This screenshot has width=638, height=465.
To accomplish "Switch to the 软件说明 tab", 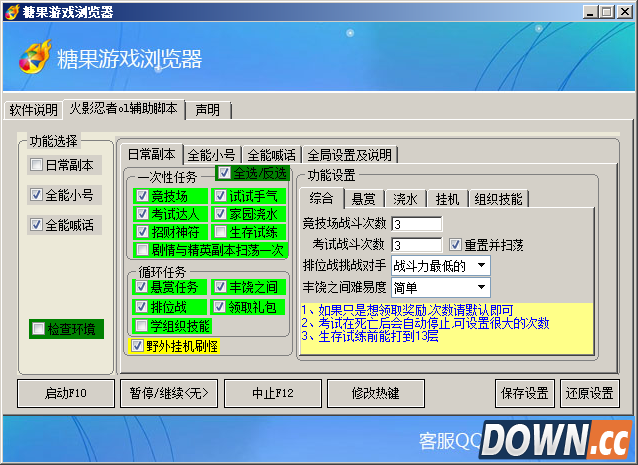I will (33, 110).
